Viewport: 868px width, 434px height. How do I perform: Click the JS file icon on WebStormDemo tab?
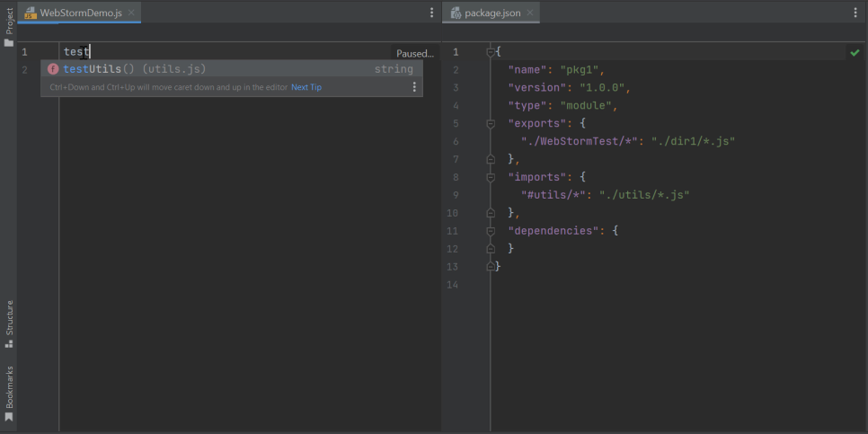31,13
